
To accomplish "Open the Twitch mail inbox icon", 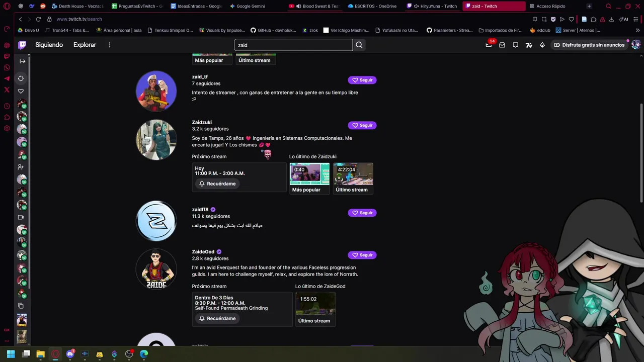I will tap(502, 45).
